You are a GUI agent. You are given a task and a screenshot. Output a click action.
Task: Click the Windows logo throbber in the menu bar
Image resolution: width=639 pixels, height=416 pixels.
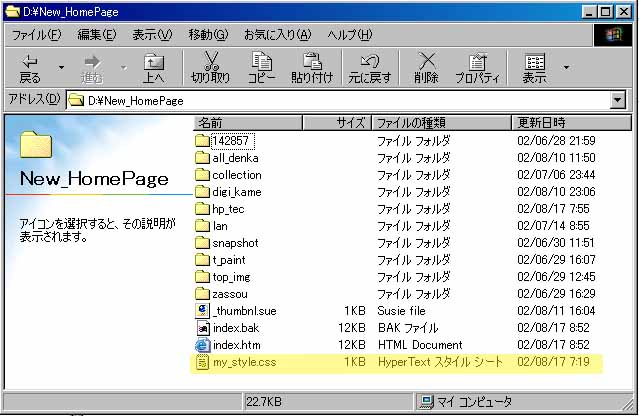(x=613, y=35)
